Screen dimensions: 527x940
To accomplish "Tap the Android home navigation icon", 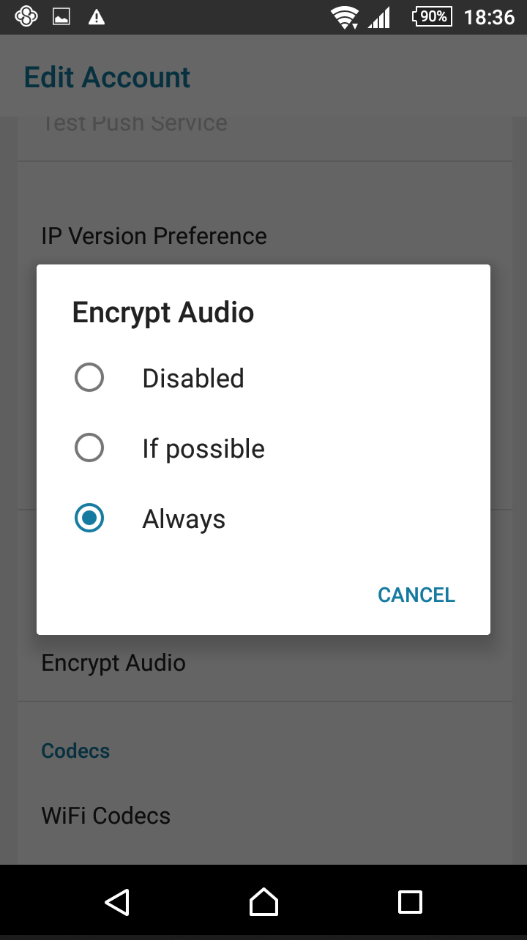I will pyautogui.click(x=264, y=902).
